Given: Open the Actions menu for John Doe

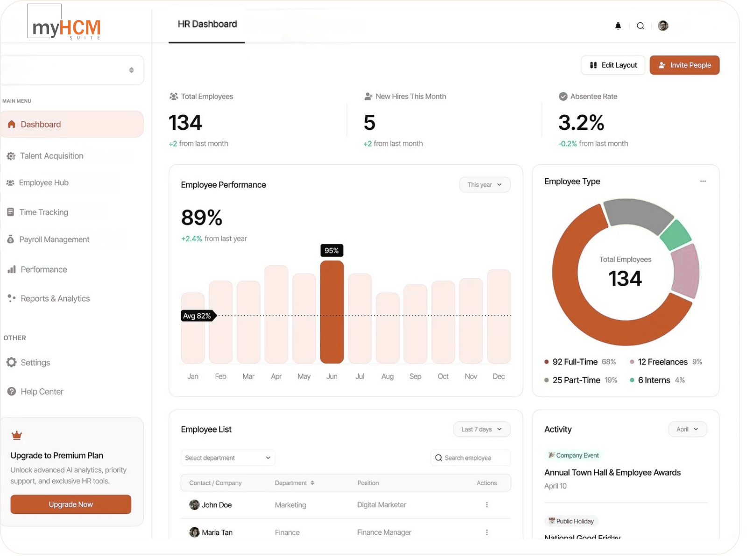Looking at the screenshot, I should 487,504.
